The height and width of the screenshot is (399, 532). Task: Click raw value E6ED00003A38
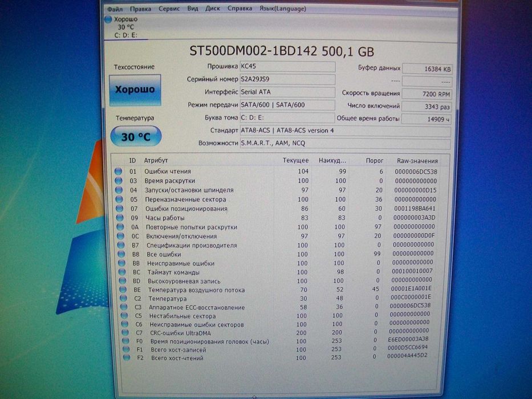408,339
